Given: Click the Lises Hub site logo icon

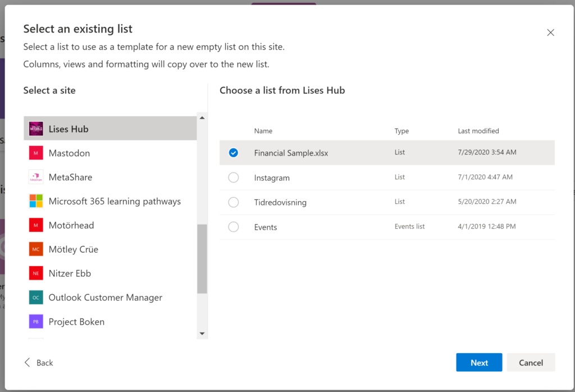Looking at the screenshot, I should point(36,129).
